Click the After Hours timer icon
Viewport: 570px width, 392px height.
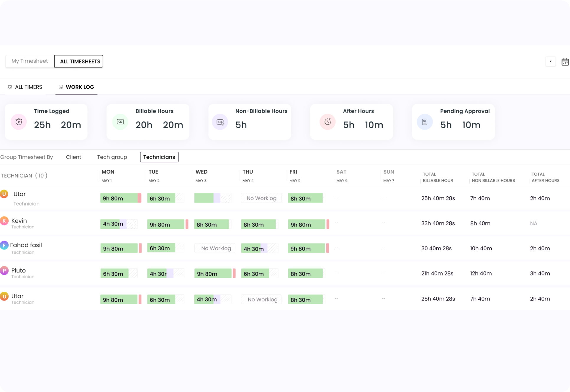pos(327,121)
